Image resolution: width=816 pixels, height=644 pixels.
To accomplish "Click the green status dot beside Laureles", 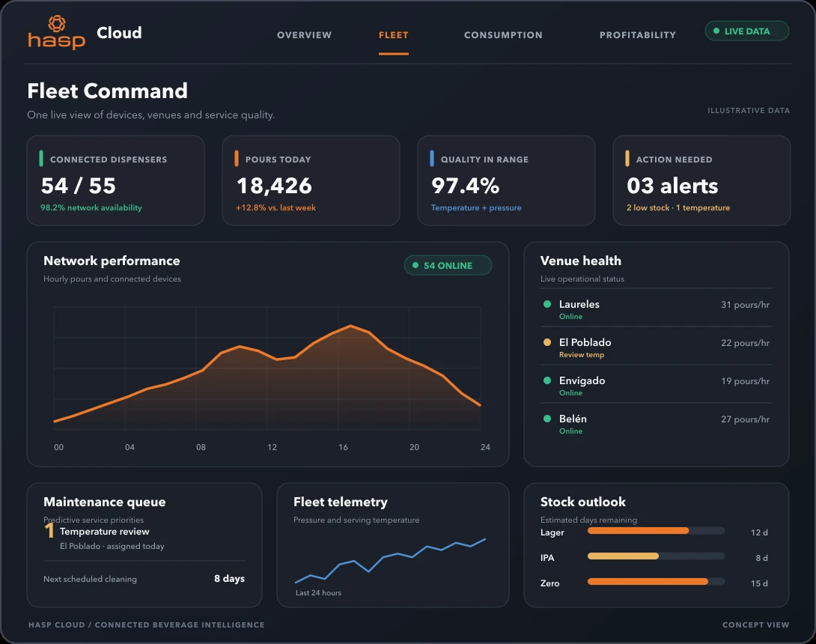I will 547,304.
